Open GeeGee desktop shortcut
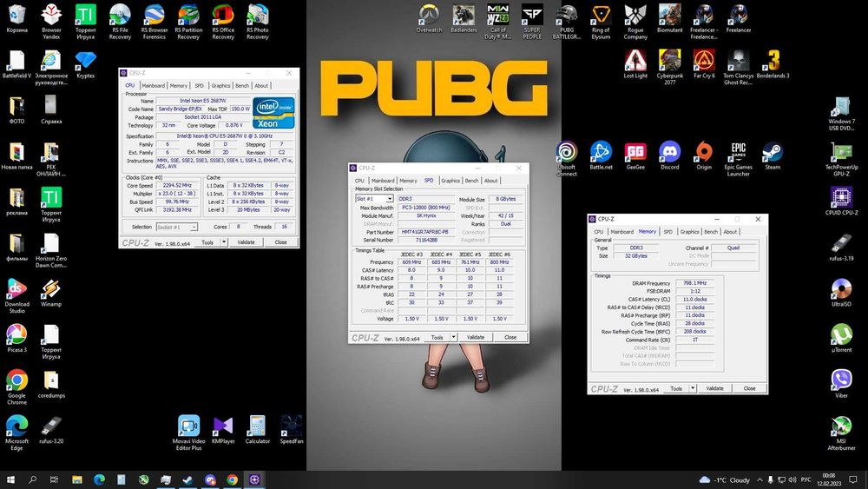This screenshot has height=489, width=868. (635, 155)
